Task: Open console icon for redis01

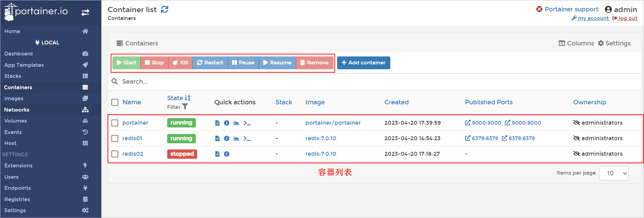Action: pyautogui.click(x=247, y=138)
